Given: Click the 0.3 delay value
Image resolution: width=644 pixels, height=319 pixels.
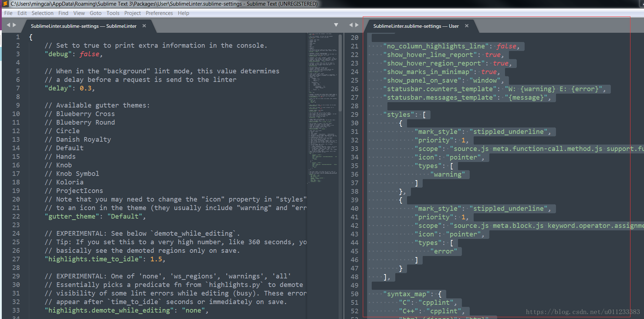Looking at the screenshot, I should tap(86, 88).
